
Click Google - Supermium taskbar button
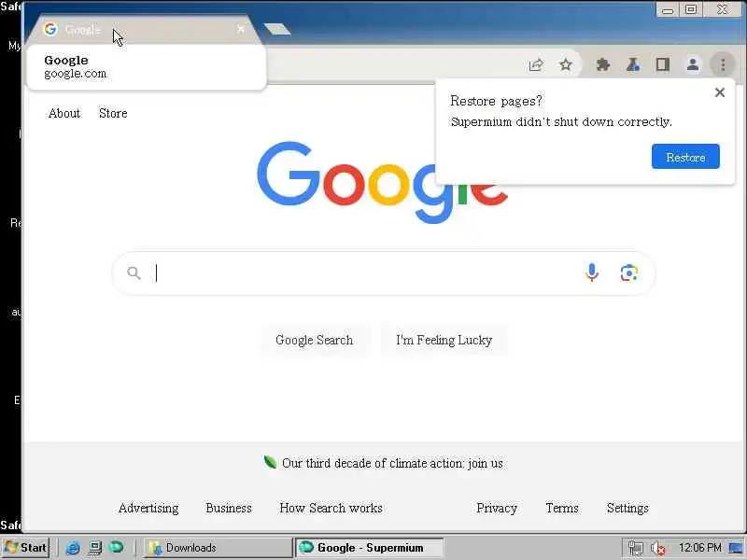(369, 548)
